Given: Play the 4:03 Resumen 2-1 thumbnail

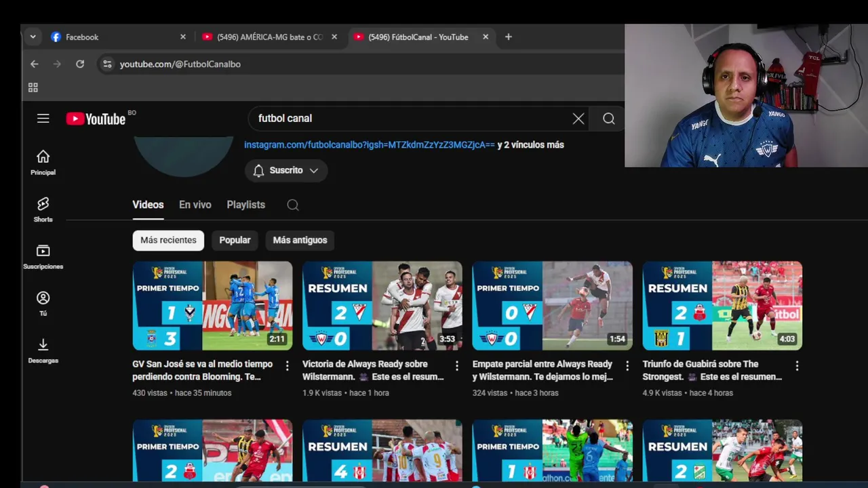Looking at the screenshot, I should 722,306.
